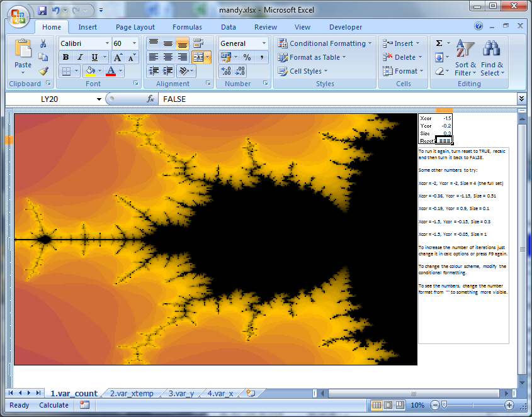Click the Delete cells button
This screenshot has width=532, height=417.
[402, 57]
